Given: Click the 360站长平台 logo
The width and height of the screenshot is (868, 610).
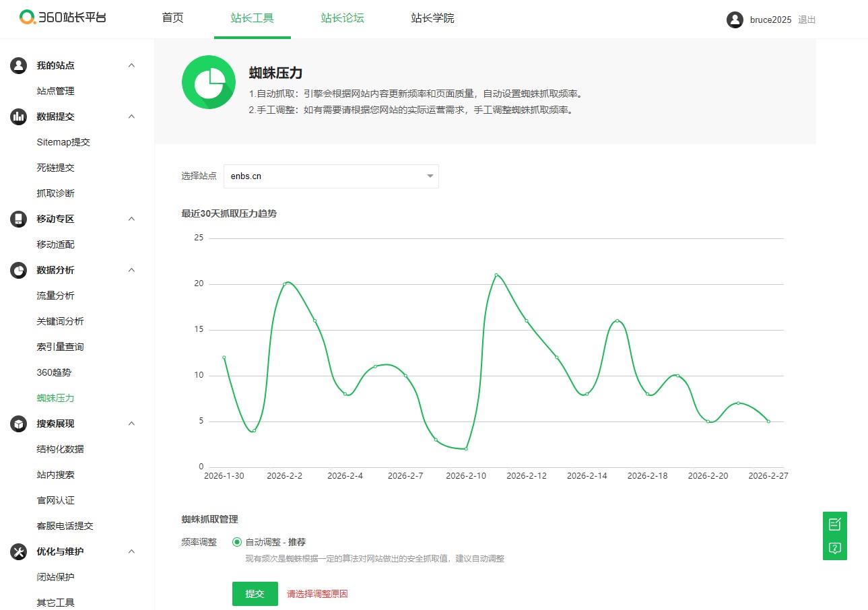Looking at the screenshot, I should coord(63,18).
